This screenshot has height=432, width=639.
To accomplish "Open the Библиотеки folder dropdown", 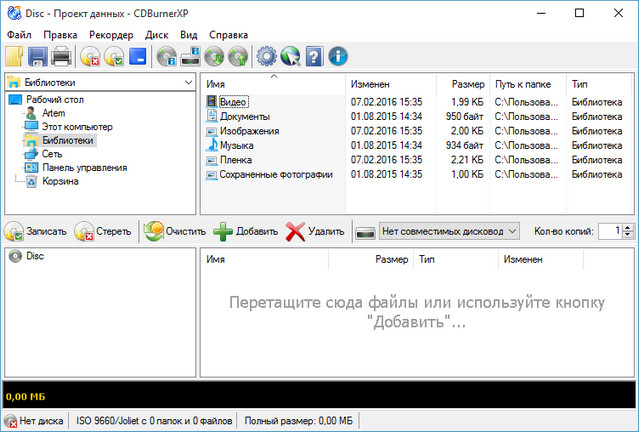I will 188,82.
